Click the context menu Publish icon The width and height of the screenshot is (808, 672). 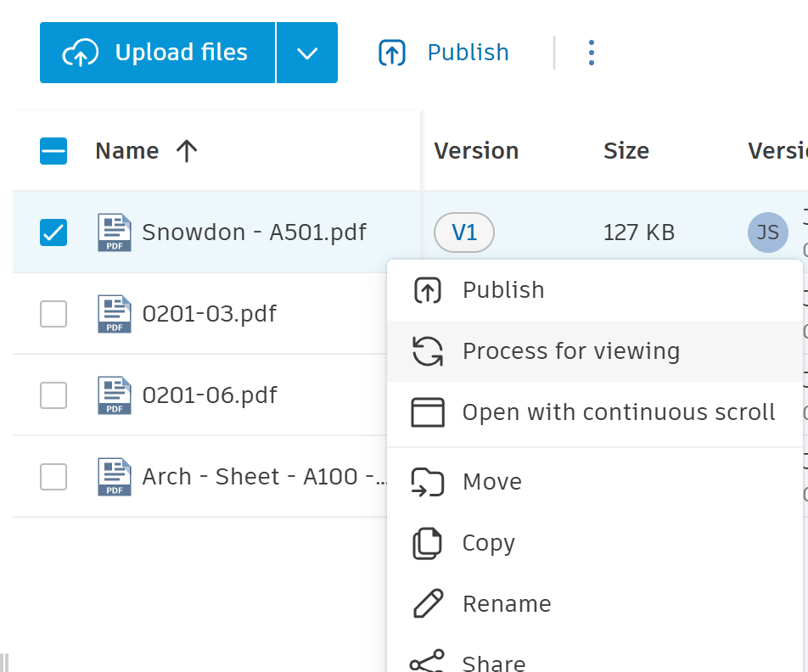coord(427,290)
